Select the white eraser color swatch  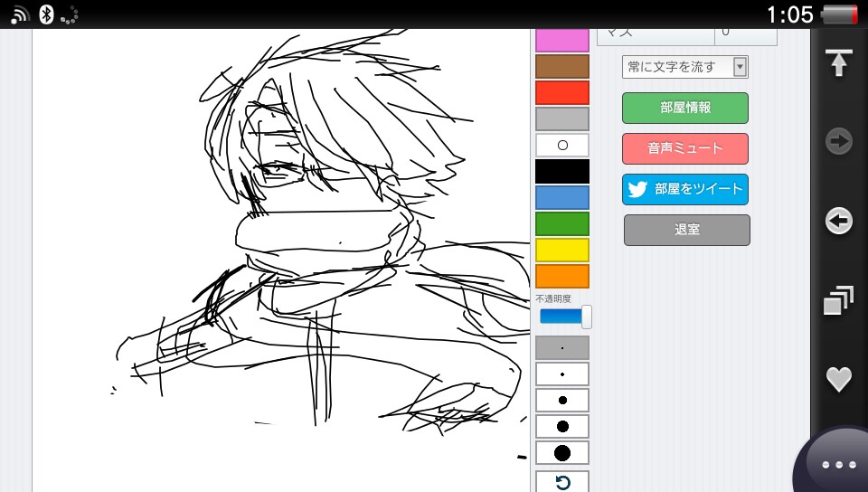point(562,145)
